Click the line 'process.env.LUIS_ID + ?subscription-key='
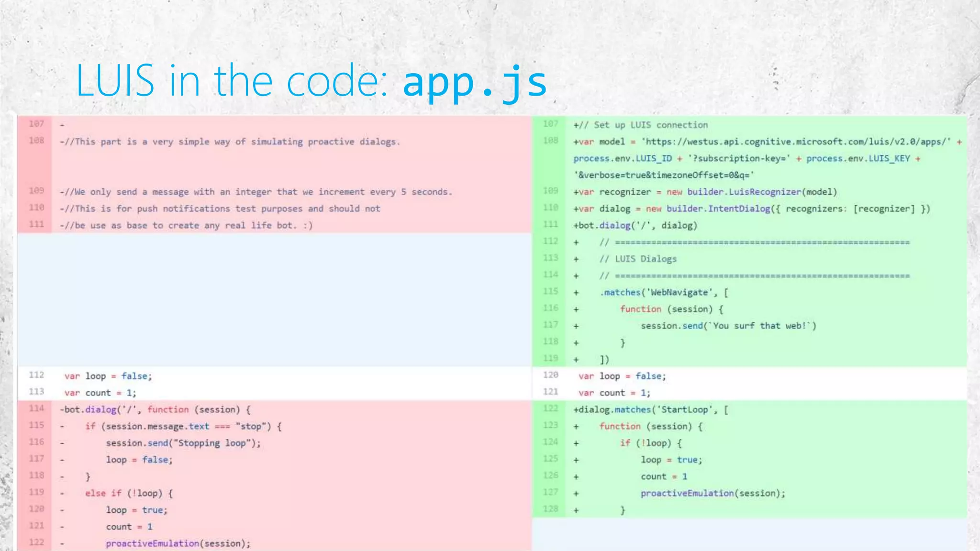 (x=746, y=158)
